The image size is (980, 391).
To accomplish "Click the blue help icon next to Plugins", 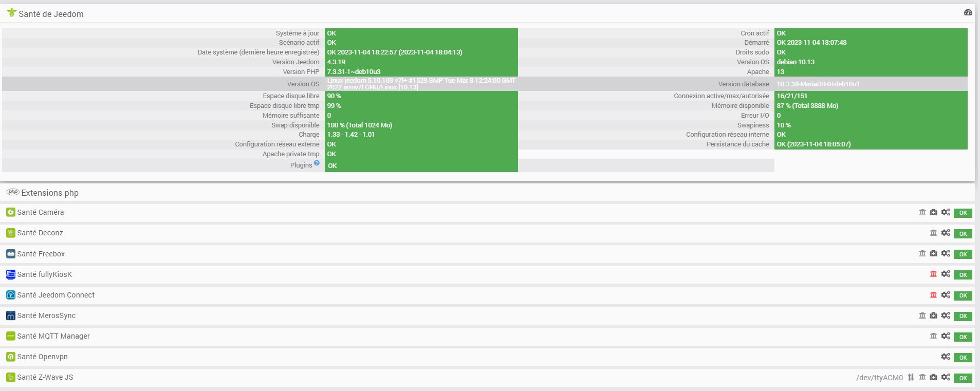I will pyautogui.click(x=317, y=163).
